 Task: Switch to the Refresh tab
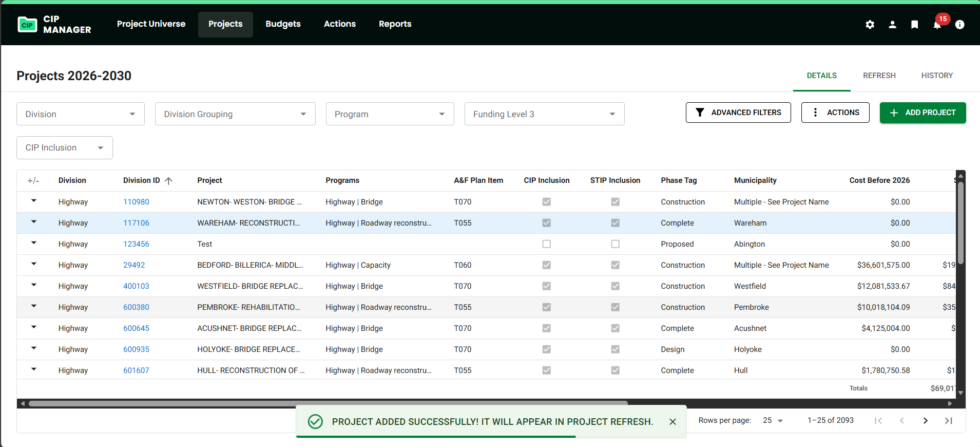click(879, 76)
